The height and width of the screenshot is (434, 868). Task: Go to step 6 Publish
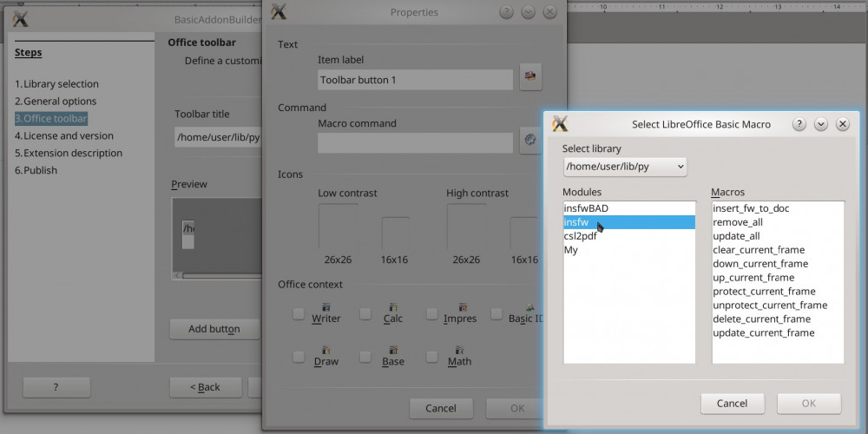click(36, 170)
